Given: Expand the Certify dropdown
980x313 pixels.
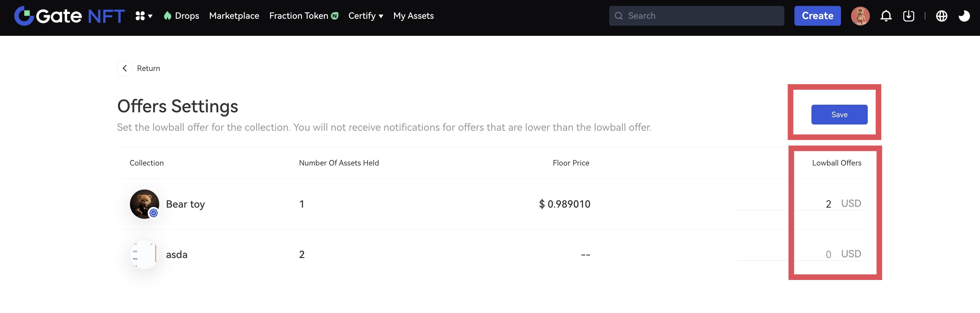Looking at the screenshot, I should click(365, 16).
